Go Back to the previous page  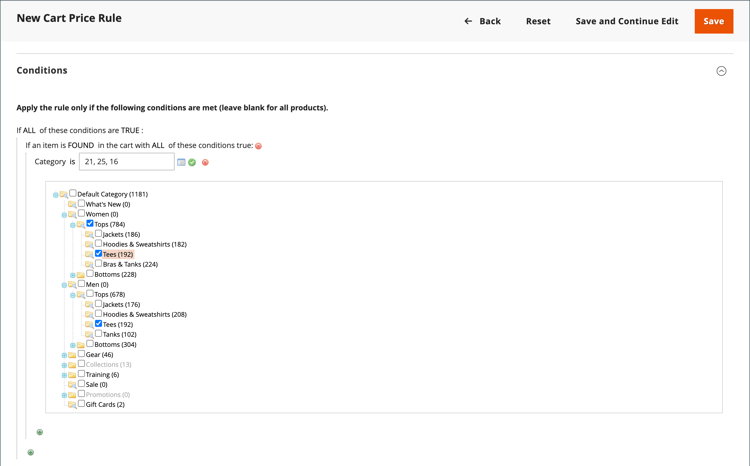click(483, 21)
